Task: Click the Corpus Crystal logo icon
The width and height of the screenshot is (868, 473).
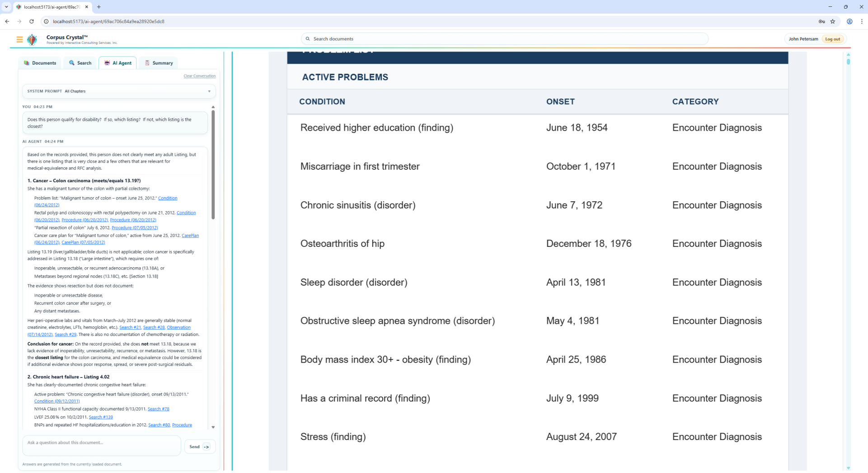Action: click(x=32, y=40)
